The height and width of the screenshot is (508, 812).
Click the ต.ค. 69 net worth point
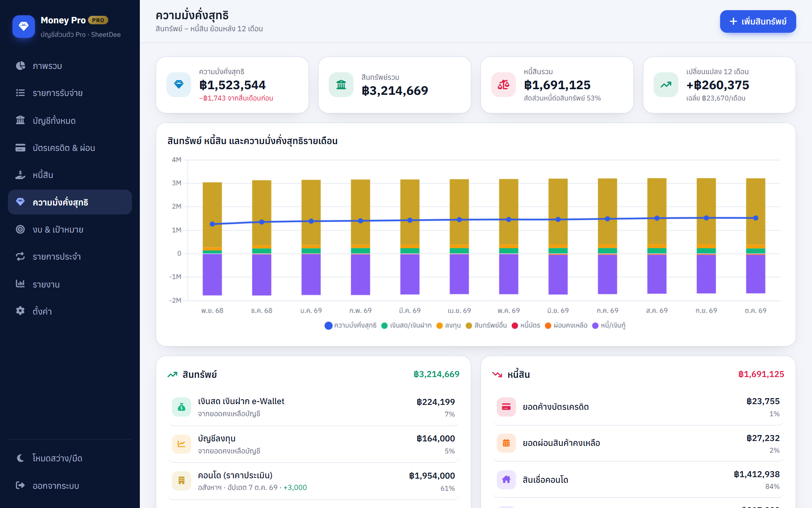point(756,218)
